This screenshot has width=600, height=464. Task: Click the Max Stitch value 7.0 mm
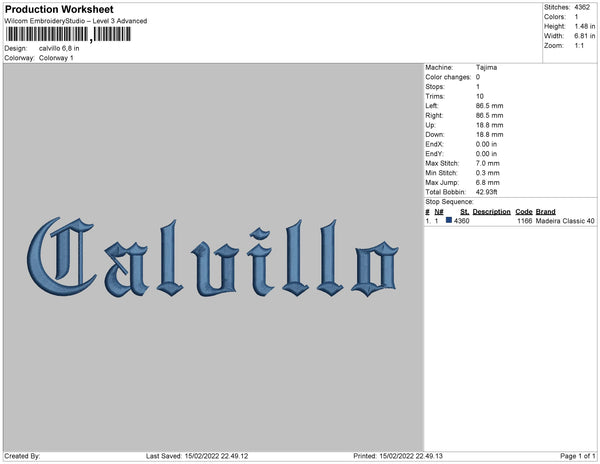pyautogui.click(x=488, y=163)
